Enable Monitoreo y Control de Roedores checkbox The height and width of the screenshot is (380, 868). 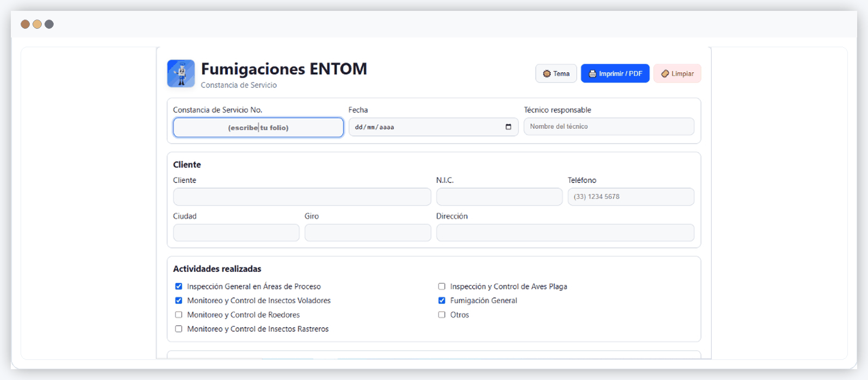(x=178, y=315)
